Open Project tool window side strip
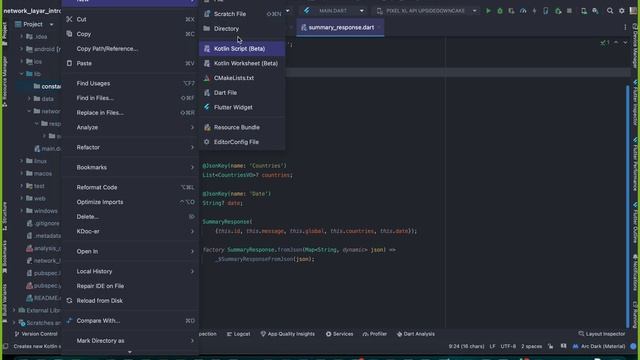640x360 pixels. click(4, 34)
